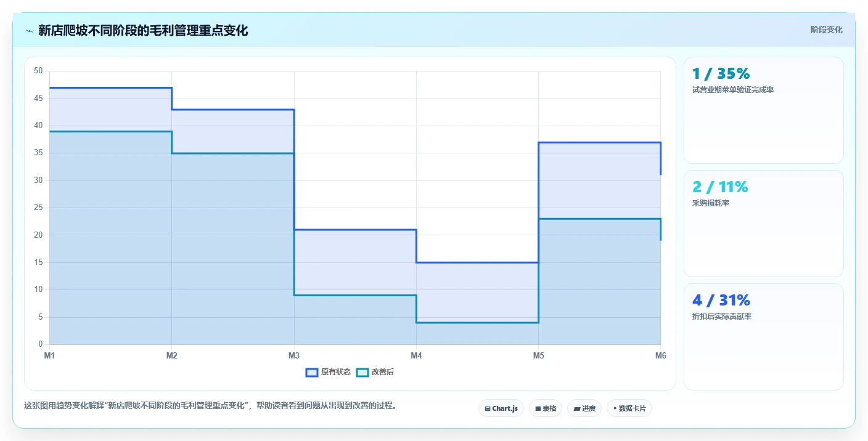This screenshot has height=441, width=868.
Task: Click the M4 x-axis label
Action: click(416, 355)
